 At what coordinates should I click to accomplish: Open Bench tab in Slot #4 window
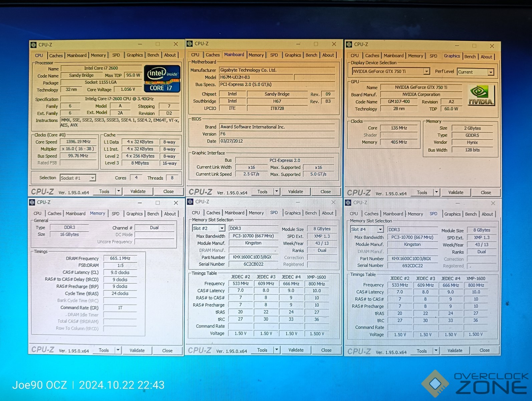coord(471,214)
